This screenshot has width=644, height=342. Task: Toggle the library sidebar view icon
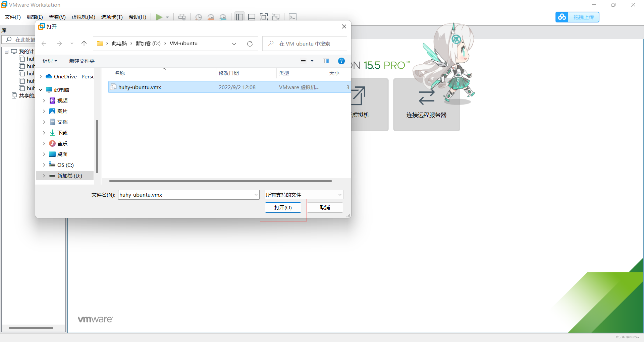[x=239, y=17]
